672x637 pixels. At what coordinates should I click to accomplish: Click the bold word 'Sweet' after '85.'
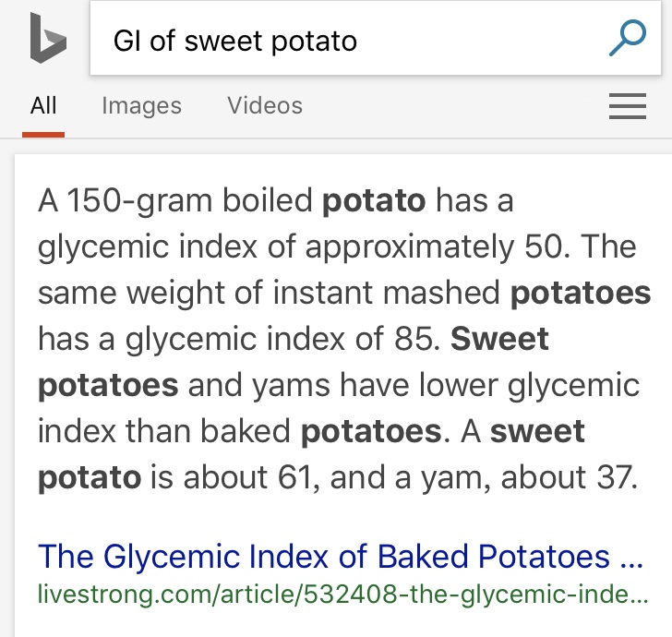(x=499, y=339)
